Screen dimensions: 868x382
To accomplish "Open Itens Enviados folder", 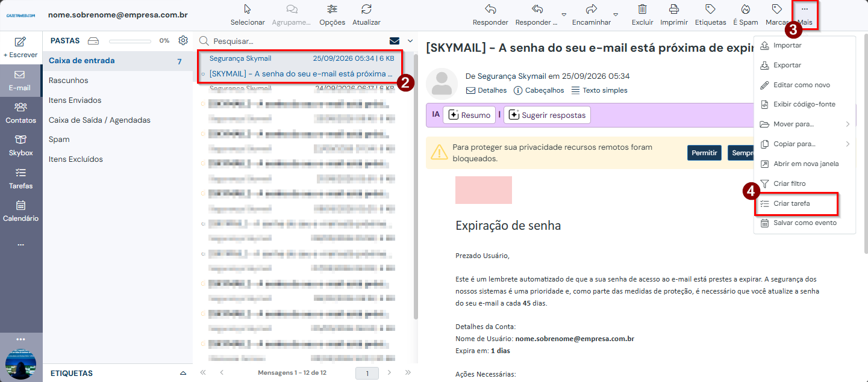I will (x=117, y=100).
